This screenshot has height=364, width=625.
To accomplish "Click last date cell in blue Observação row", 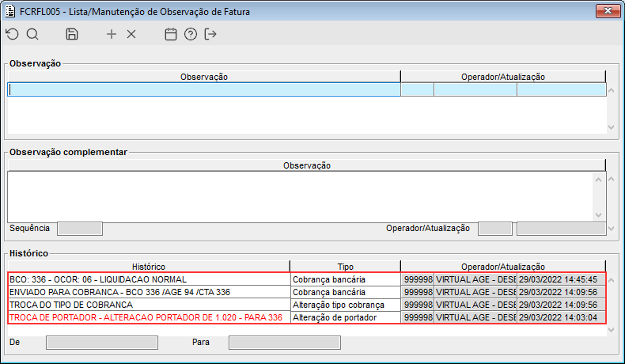I will click(561, 89).
